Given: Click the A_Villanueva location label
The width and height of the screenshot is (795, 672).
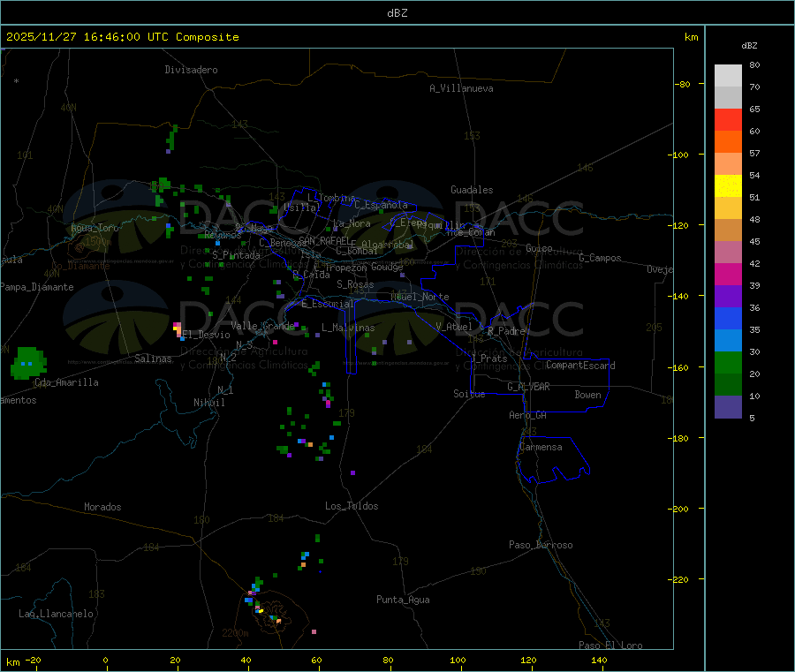Looking at the screenshot, I should (461, 88).
